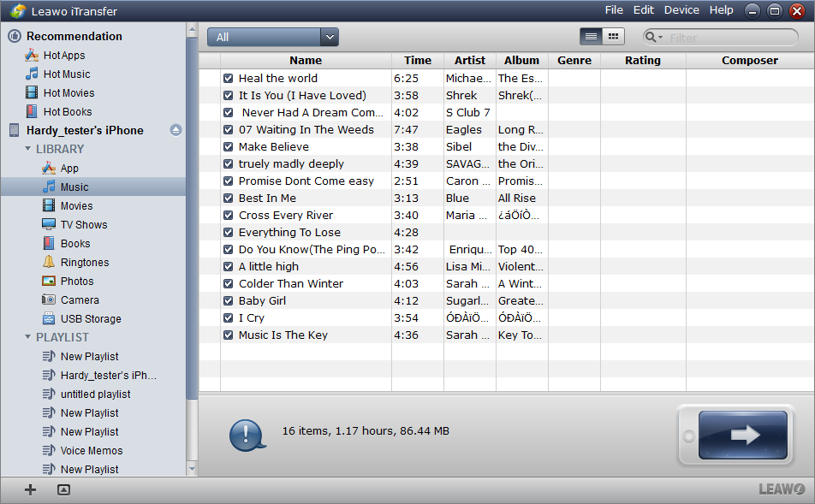The width and height of the screenshot is (815, 504).
Task: Open the Device menu
Action: (x=681, y=10)
